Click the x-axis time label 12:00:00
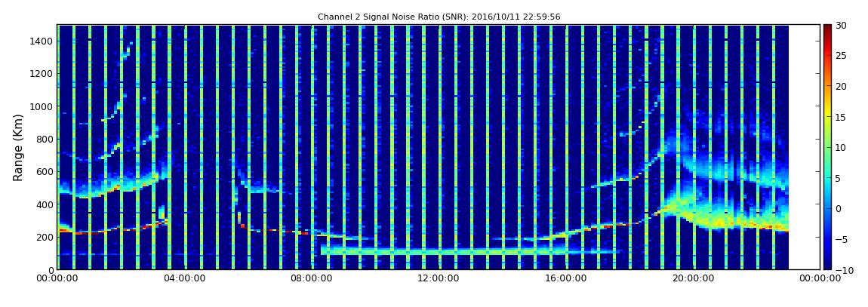The image size is (868, 307). pyautogui.click(x=439, y=279)
